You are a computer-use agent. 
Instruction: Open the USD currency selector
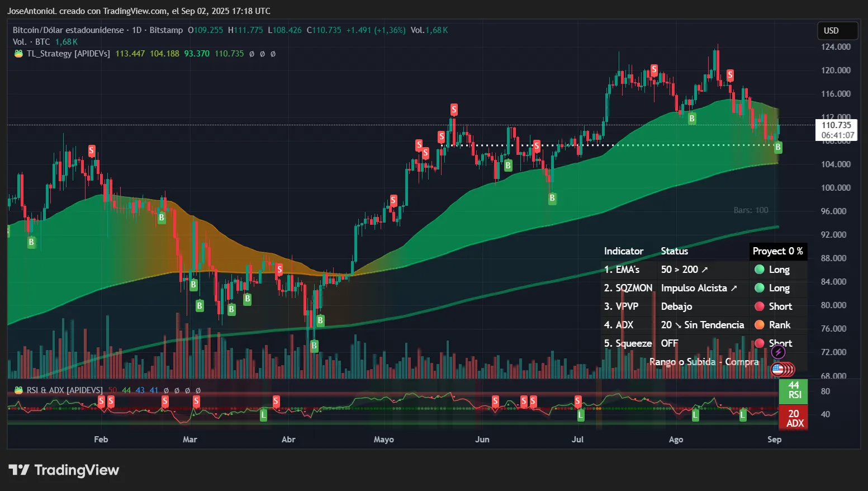coord(837,31)
